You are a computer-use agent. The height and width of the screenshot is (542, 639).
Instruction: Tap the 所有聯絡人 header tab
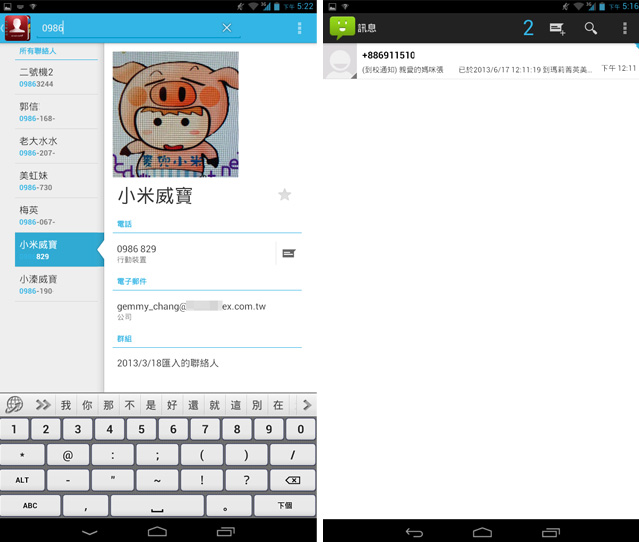pos(38,51)
